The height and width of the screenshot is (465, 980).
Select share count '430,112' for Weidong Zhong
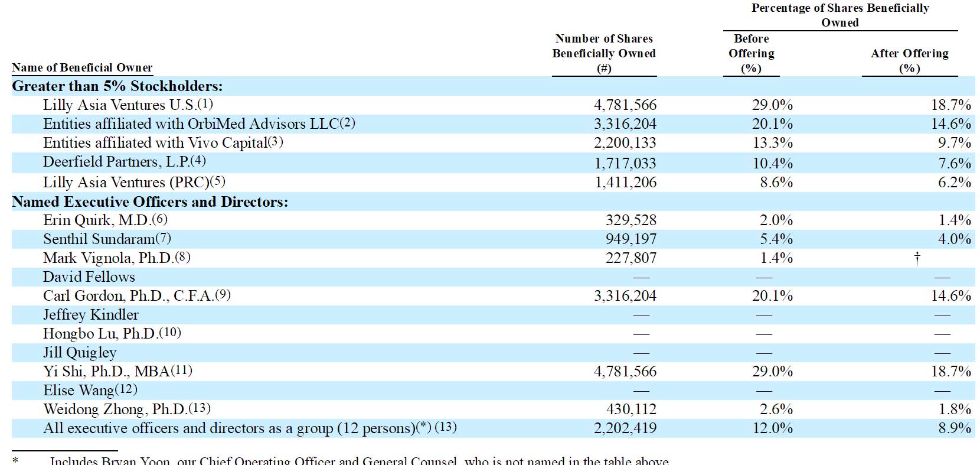(x=631, y=409)
